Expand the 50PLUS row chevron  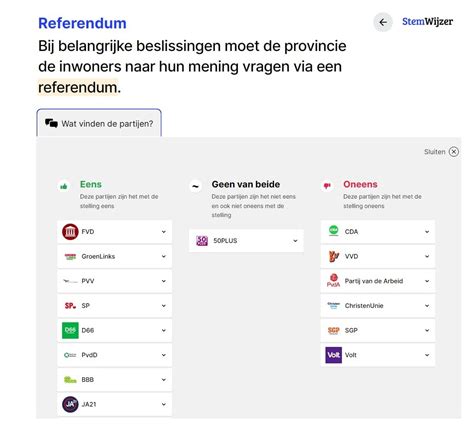pyautogui.click(x=295, y=241)
